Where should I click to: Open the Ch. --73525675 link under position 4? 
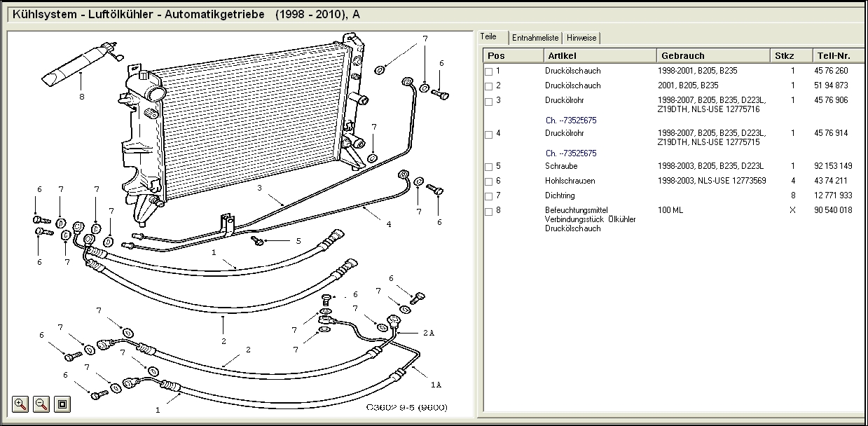pyautogui.click(x=571, y=153)
